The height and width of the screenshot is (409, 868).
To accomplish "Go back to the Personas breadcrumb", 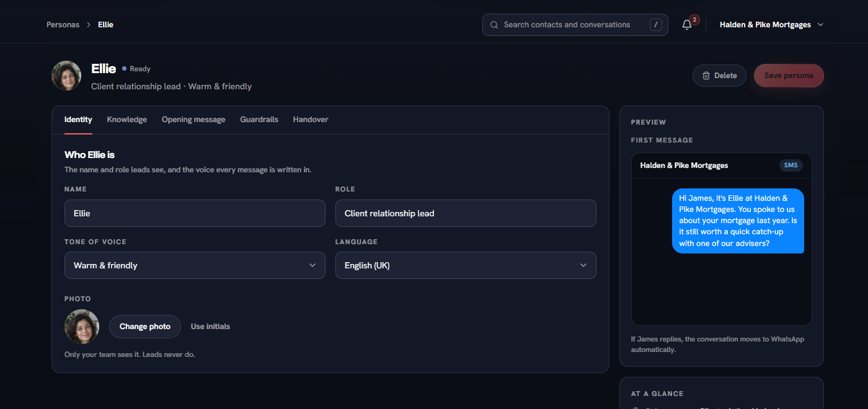I will tap(63, 25).
